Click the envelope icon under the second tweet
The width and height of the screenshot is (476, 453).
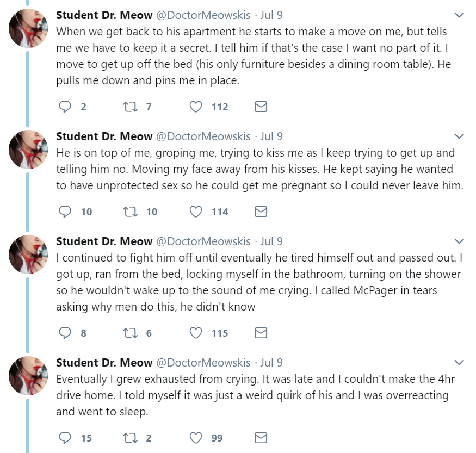[261, 212]
